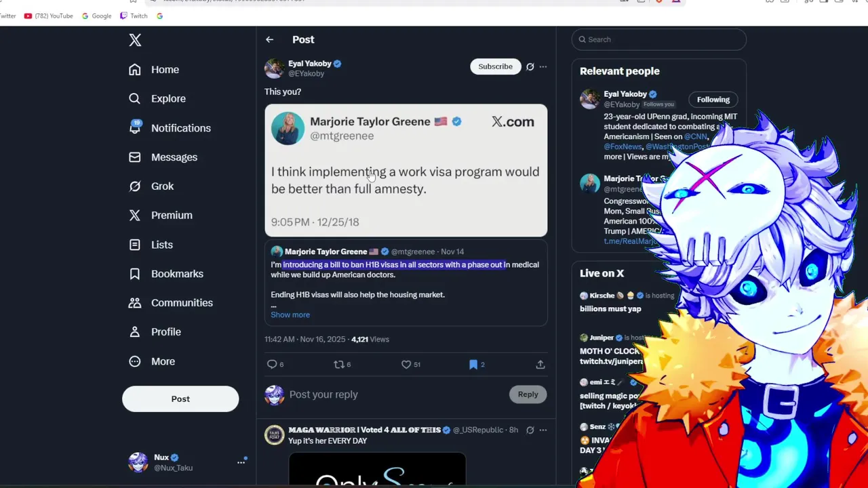Screen dimensions: 868x488
Task: Toggle the bookmark on this post
Action: [x=473, y=365]
